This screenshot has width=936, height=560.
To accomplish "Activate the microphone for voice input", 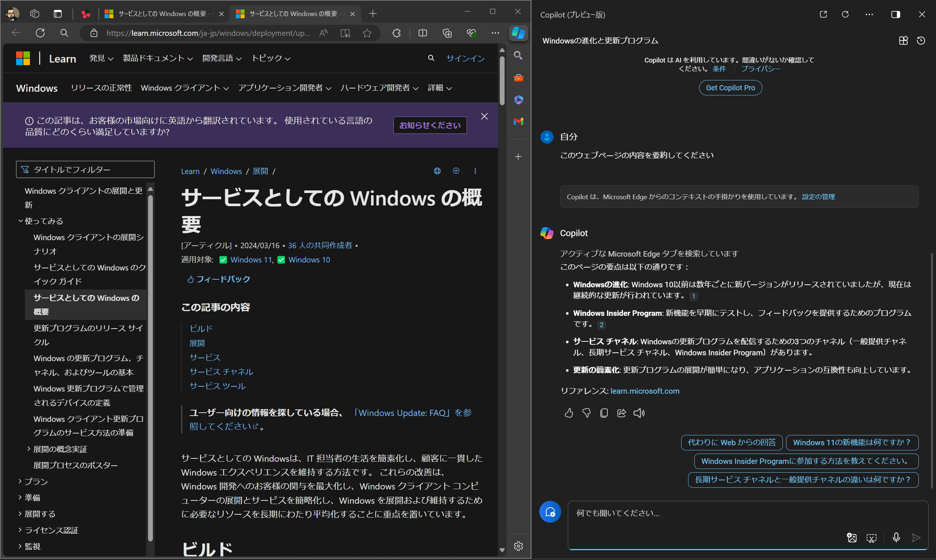I will pos(896,538).
